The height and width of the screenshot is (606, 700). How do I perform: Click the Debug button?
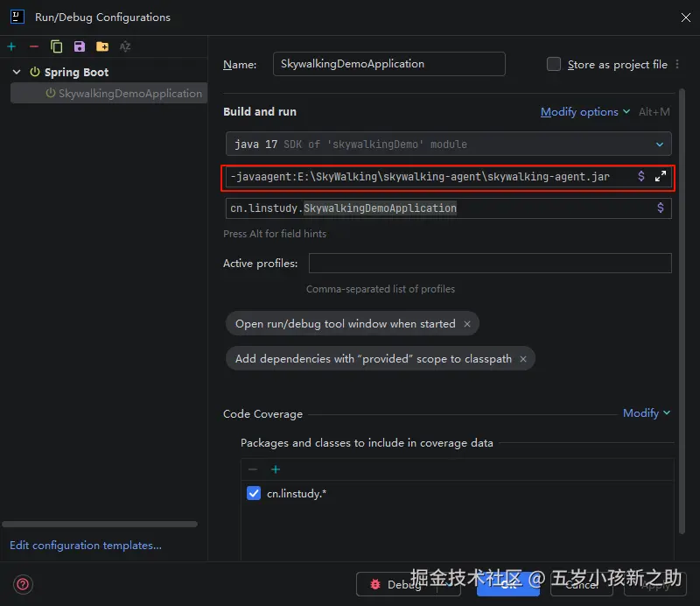click(x=396, y=585)
